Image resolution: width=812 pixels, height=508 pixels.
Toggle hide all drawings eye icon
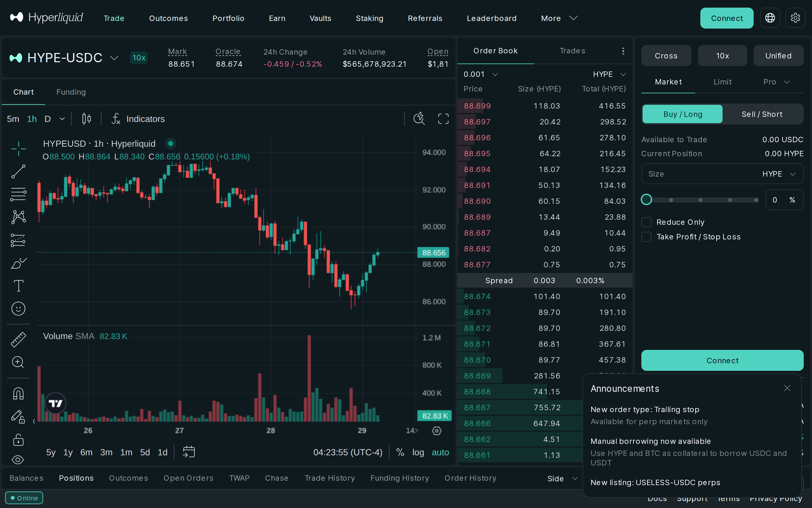(x=18, y=459)
